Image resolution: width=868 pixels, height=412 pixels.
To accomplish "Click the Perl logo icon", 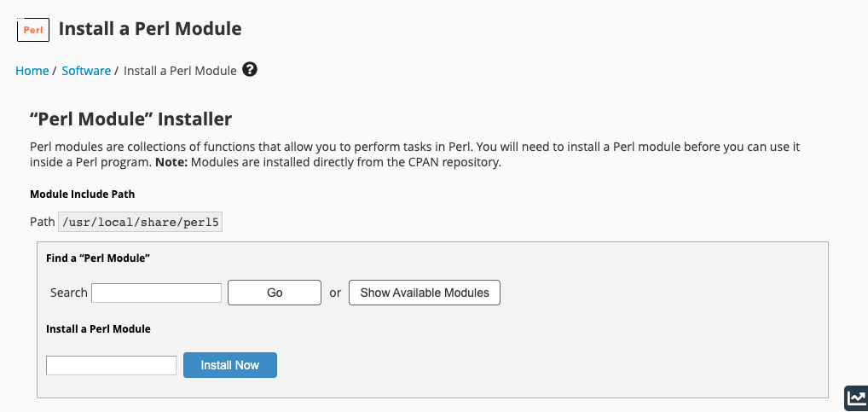I will click(33, 30).
